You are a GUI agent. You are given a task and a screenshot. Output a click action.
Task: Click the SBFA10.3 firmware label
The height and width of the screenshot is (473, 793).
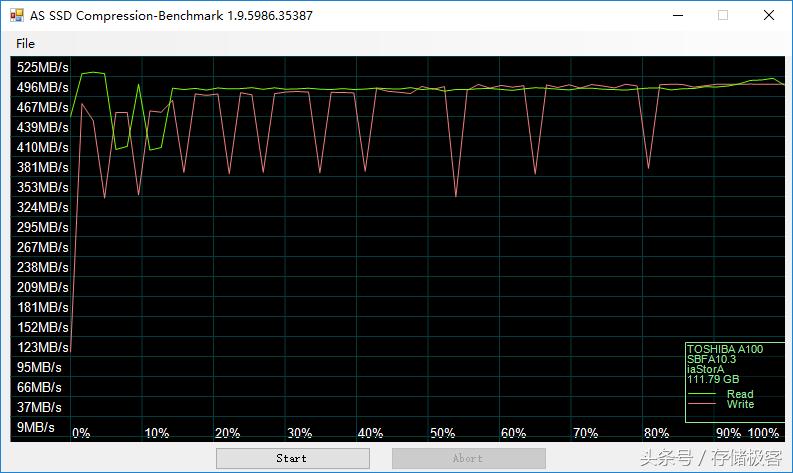pos(711,359)
